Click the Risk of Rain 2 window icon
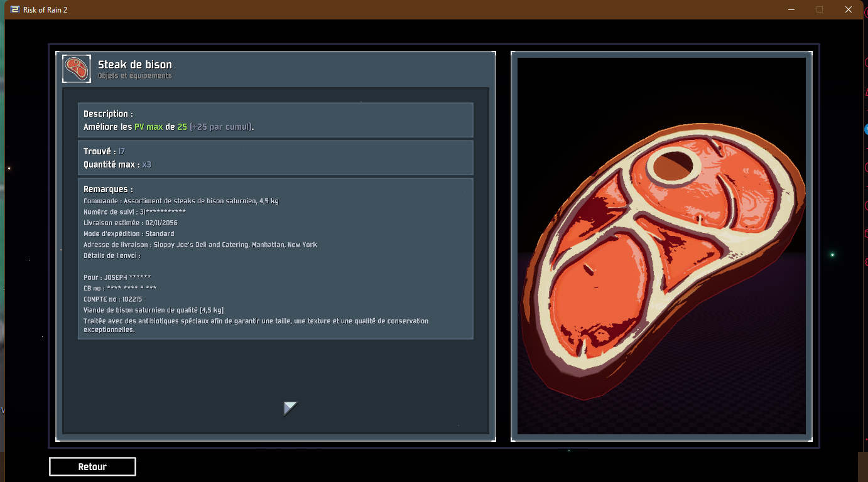868x482 pixels. pyautogui.click(x=15, y=9)
